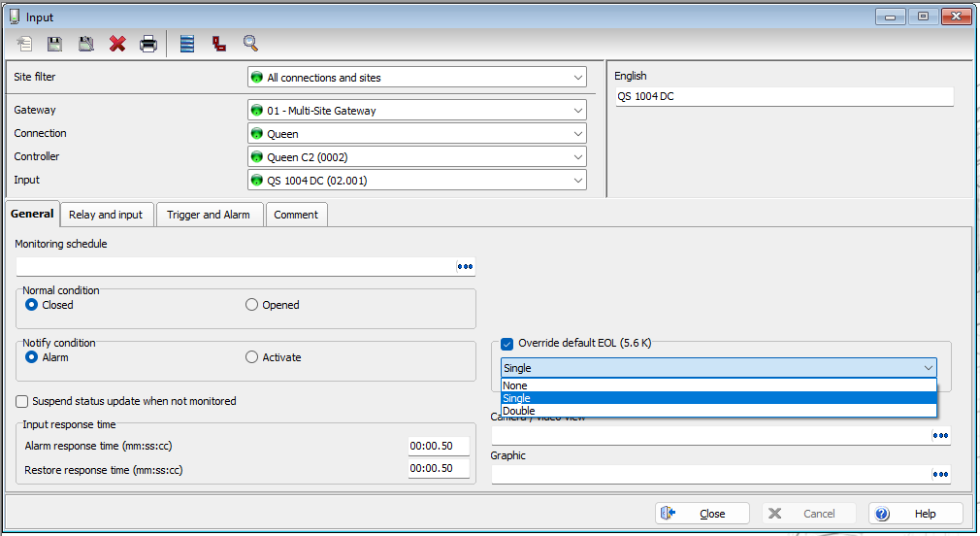
Task: Browse Camera video view dots button
Action: (940, 435)
